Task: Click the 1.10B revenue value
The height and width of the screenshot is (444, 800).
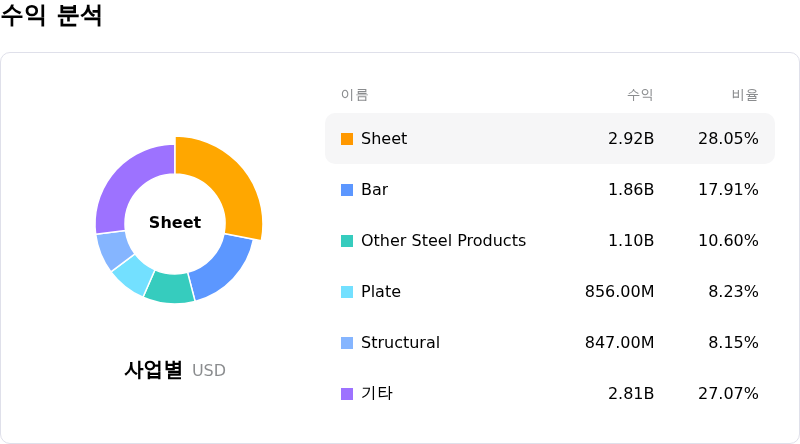Action: [631, 240]
